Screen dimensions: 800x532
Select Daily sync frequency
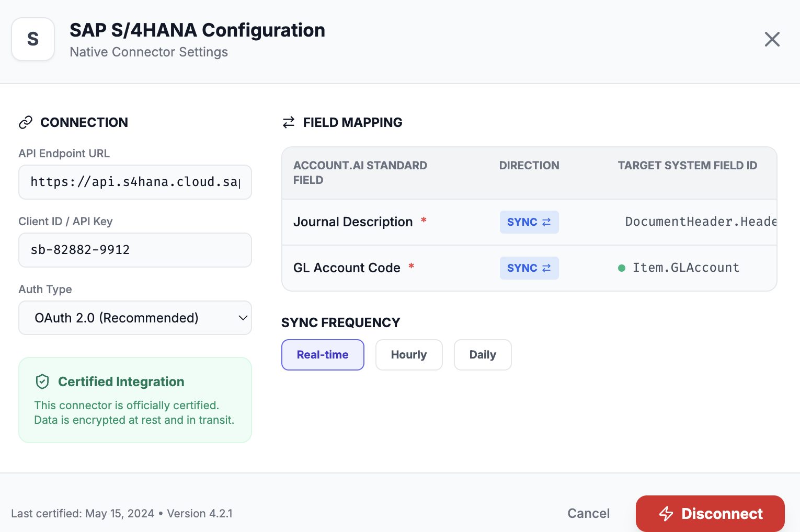pyautogui.click(x=482, y=355)
